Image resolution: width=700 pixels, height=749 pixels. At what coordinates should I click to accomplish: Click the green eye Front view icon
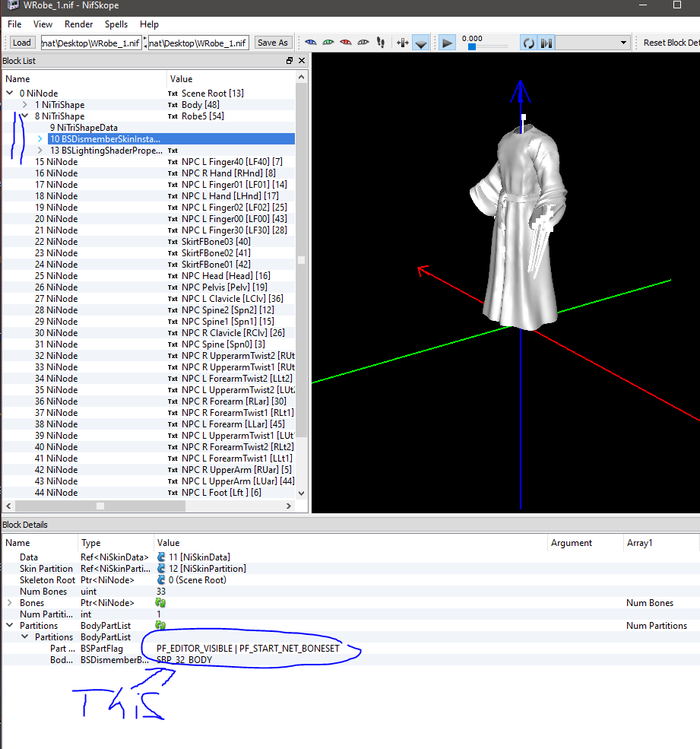(x=328, y=43)
